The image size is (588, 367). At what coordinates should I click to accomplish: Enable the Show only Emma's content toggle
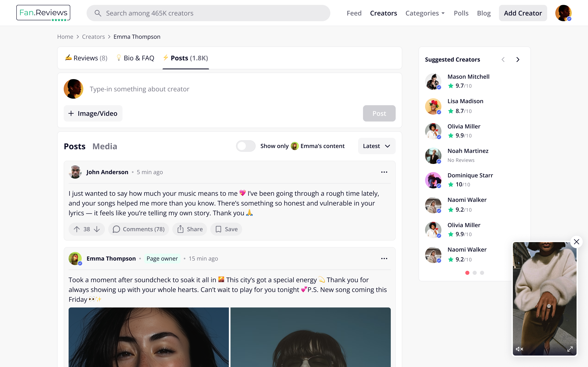point(246,146)
